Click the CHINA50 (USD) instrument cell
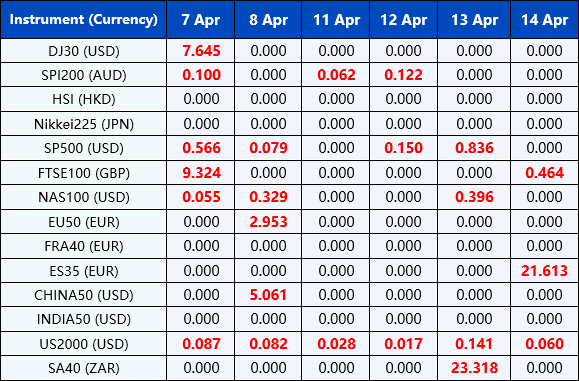This screenshot has width=579, height=381. coord(84,295)
